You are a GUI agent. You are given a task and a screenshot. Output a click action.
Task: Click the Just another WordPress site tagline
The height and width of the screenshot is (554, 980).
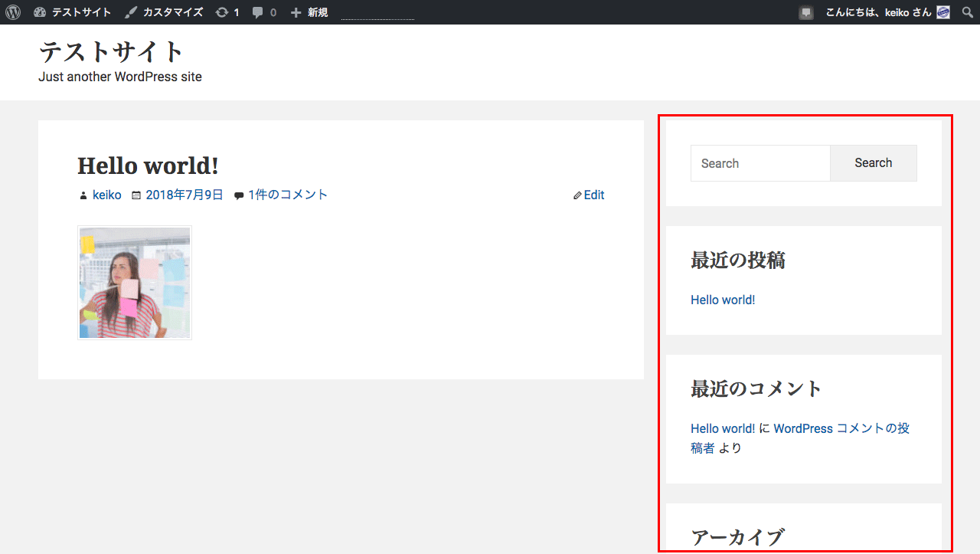point(120,77)
